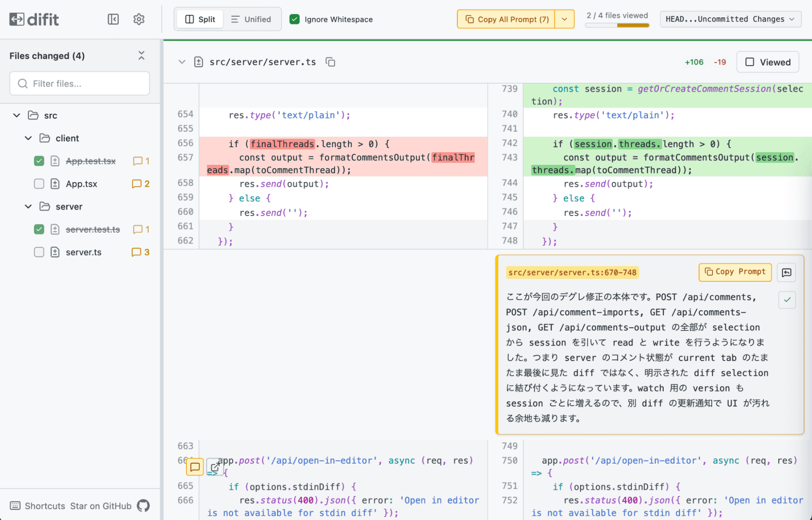Viewport: 812px width, 520px height.
Task: Collapse the sidebar panel
Action: coord(113,19)
